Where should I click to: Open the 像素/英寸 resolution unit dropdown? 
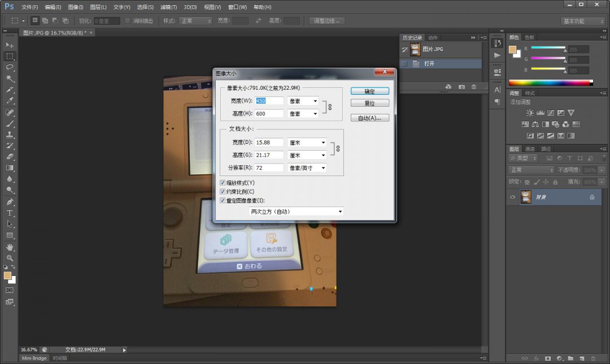point(307,168)
